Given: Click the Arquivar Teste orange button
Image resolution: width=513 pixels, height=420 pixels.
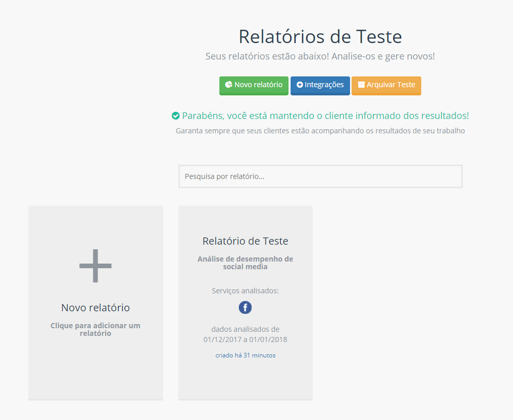Looking at the screenshot, I should click(386, 86).
